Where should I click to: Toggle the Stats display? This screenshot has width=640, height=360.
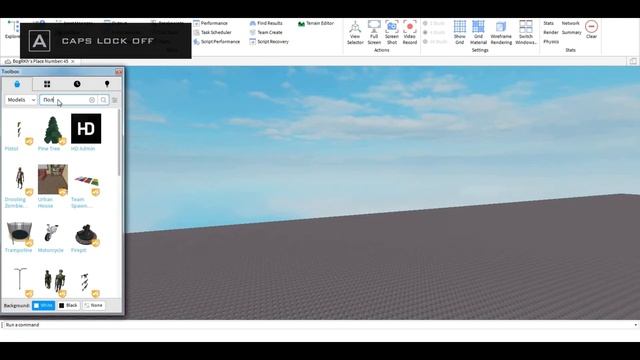click(549, 23)
